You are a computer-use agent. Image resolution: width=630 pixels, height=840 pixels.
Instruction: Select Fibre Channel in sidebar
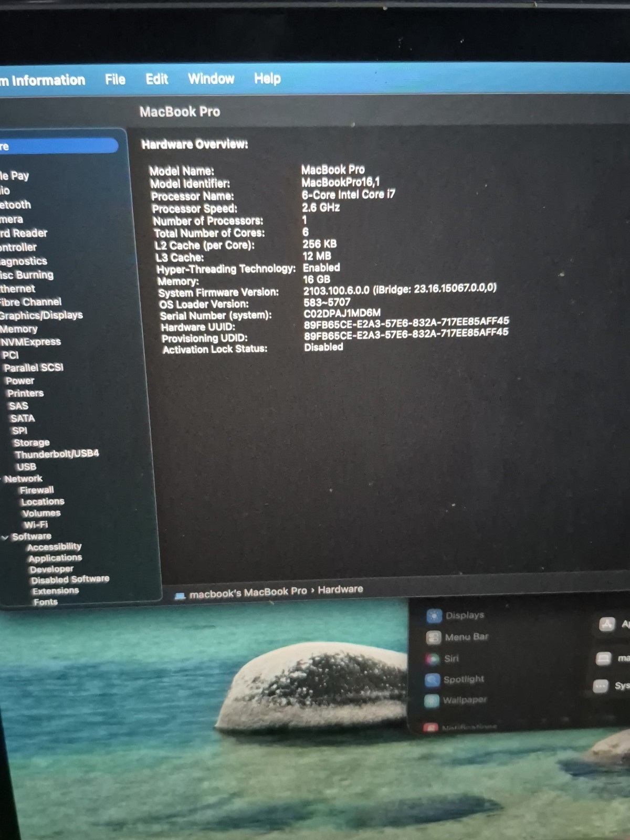(30, 302)
